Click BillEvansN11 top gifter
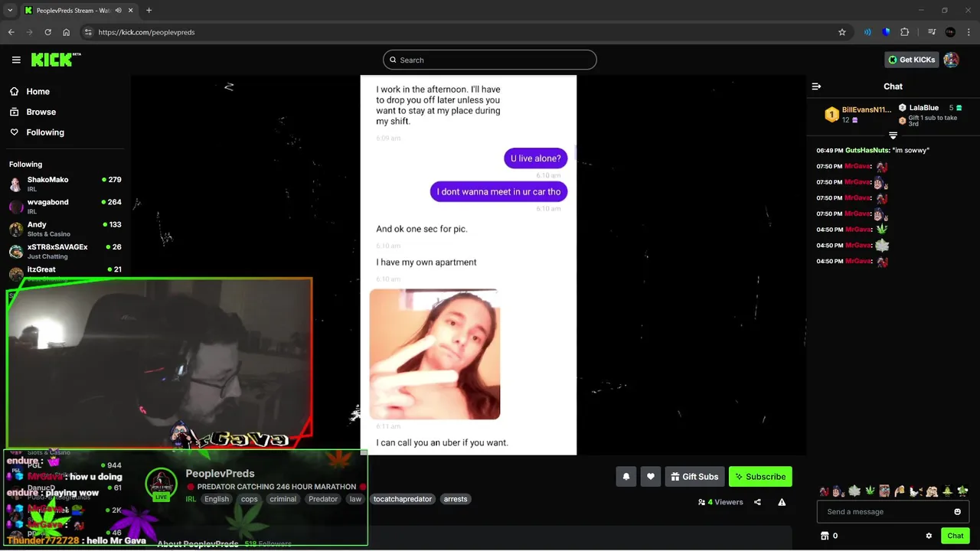Screen dimensions: 980x551 [x=857, y=114]
